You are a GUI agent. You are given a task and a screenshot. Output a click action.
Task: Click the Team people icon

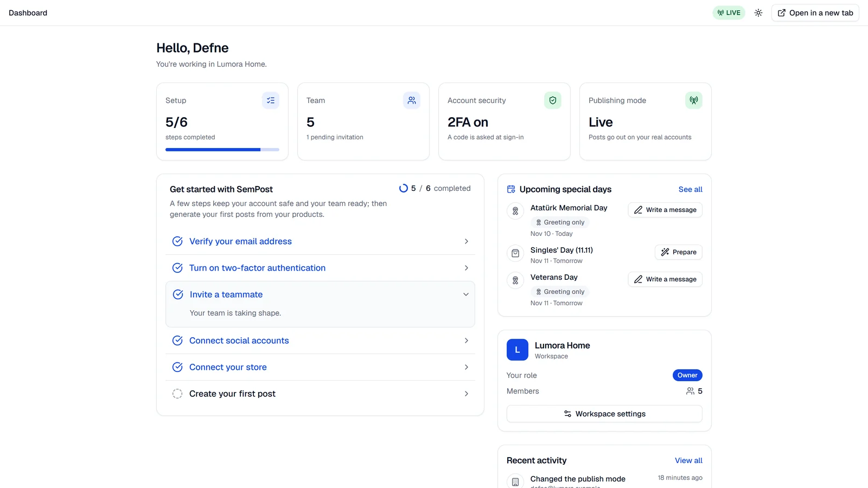(x=412, y=100)
